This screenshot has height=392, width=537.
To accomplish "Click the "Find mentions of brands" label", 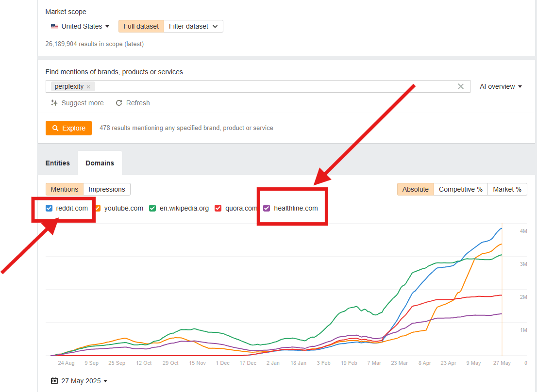I will point(114,72).
